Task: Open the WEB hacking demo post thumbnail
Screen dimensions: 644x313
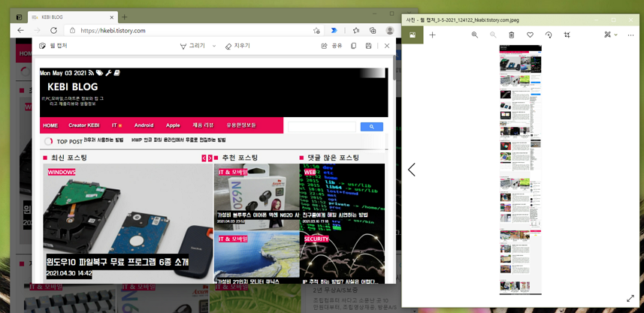Action: (x=342, y=197)
